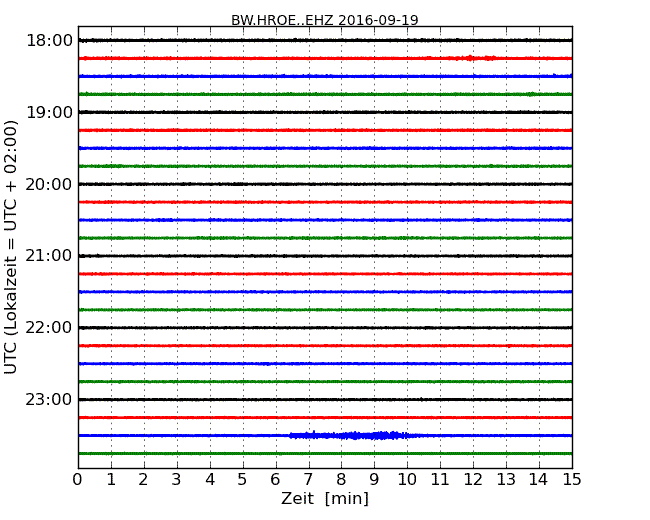Click x-axis tick label 12

point(473,480)
